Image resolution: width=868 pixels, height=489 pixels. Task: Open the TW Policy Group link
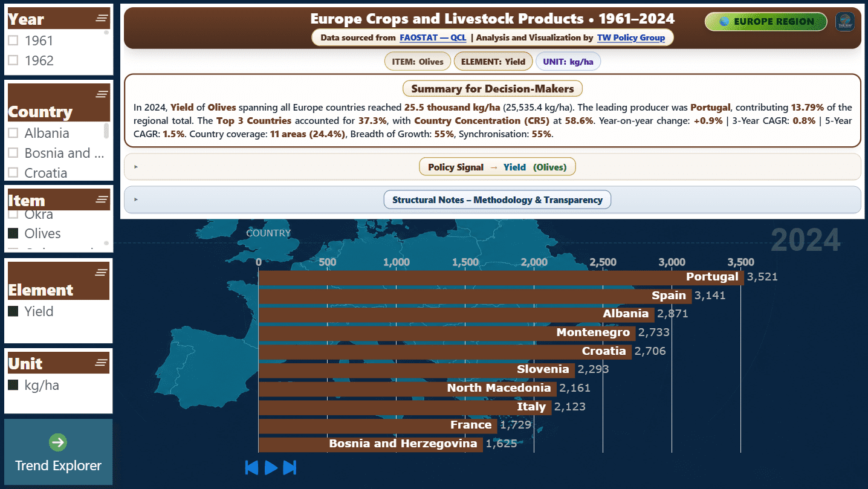point(631,37)
